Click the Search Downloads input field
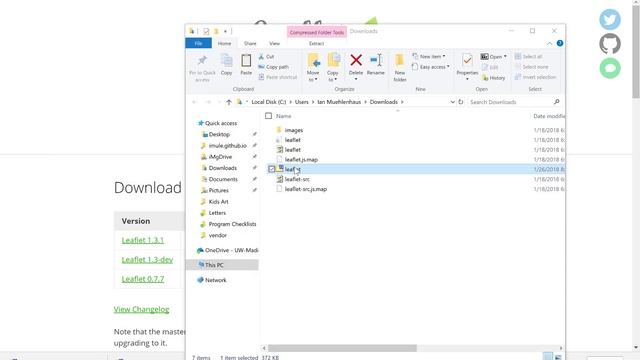This screenshot has width=640, height=360. (x=509, y=102)
